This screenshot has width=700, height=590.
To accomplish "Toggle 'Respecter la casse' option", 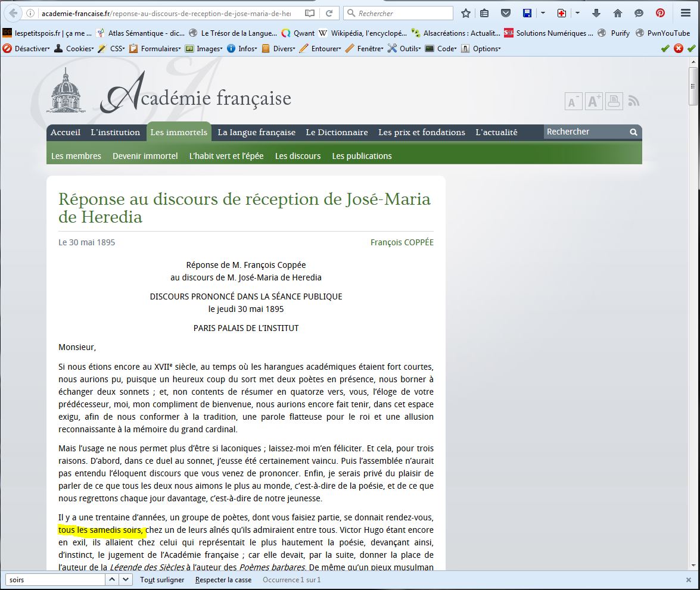I will pyautogui.click(x=223, y=580).
